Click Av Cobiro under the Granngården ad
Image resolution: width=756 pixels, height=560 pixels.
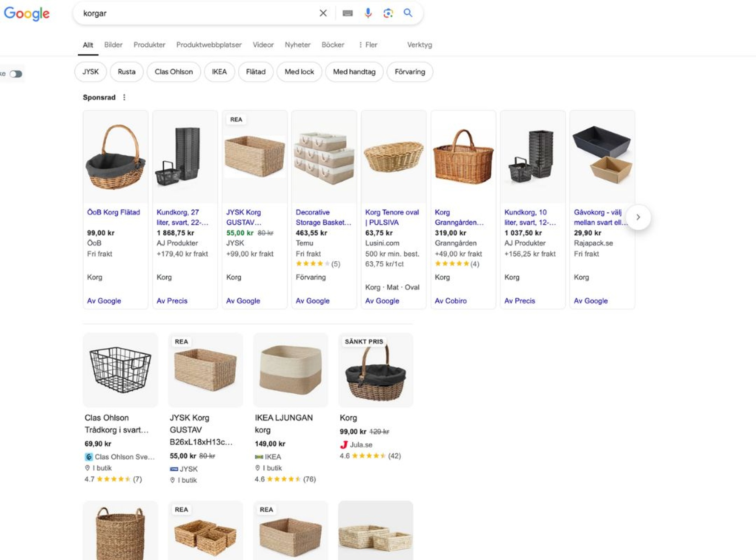(x=451, y=301)
